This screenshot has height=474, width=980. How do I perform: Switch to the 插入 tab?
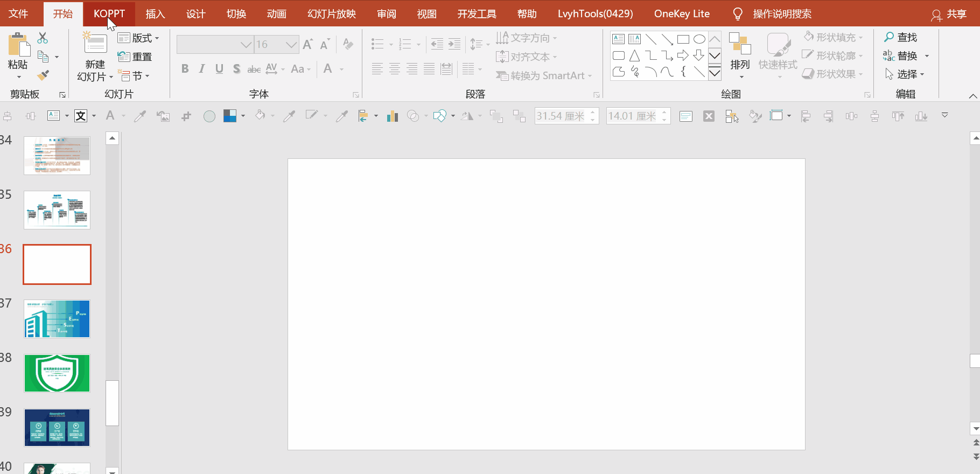(155, 14)
